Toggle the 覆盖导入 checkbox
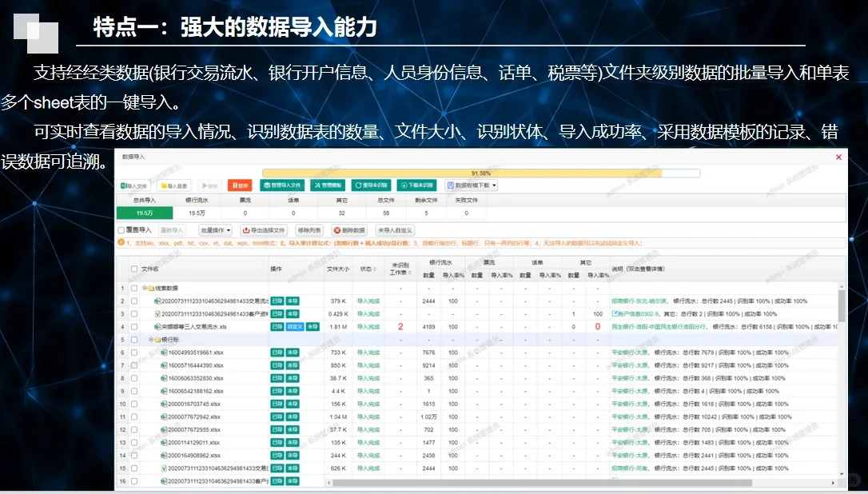This screenshot has height=494, width=868. coord(121,230)
